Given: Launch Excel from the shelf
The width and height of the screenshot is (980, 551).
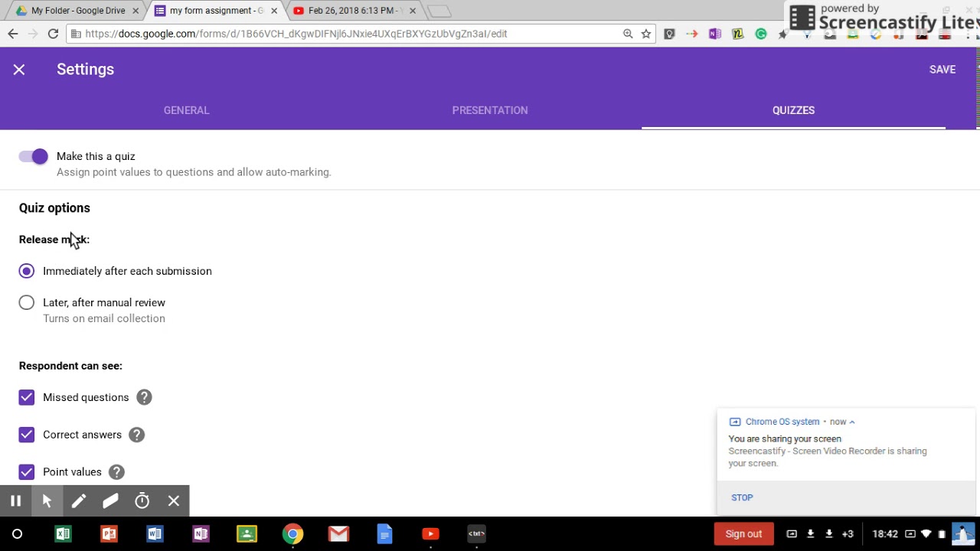Looking at the screenshot, I should tap(63, 534).
